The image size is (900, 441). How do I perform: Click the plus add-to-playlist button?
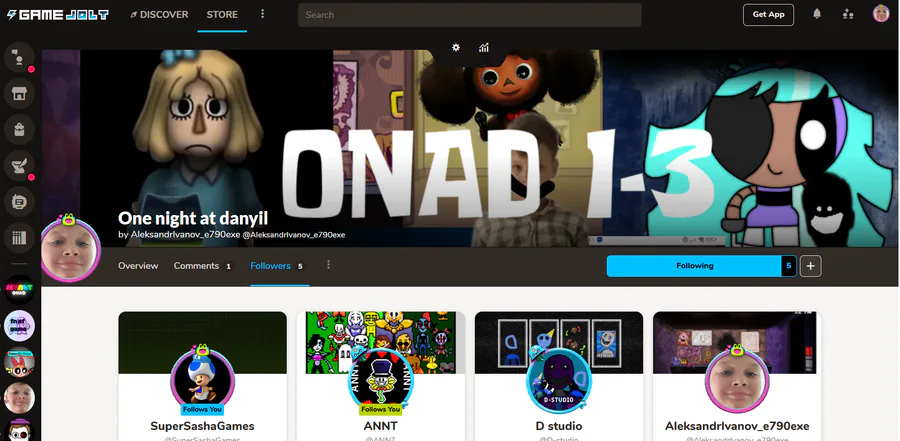810,266
